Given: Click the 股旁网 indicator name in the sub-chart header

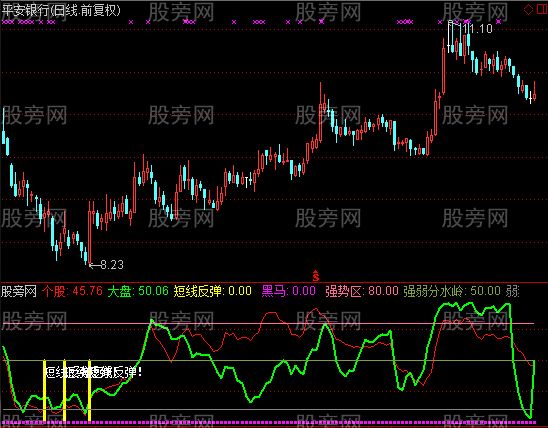Looking at the screenshot, I should tap(19, 291).
